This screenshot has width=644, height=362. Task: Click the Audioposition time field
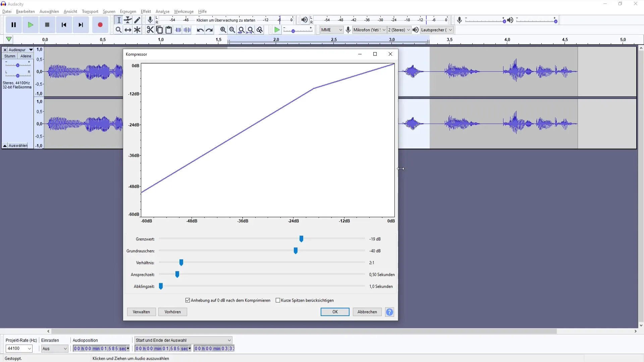pos(102,349)
